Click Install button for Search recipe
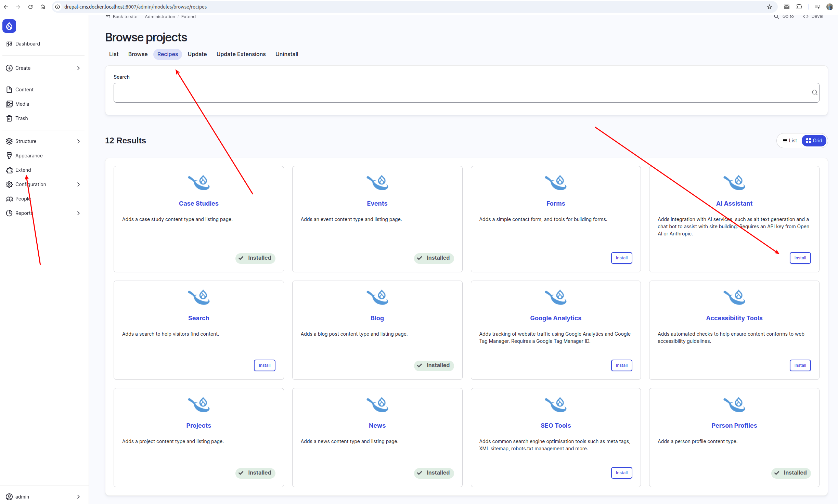This screenshot has height=504, width=838. coord(264,365)
